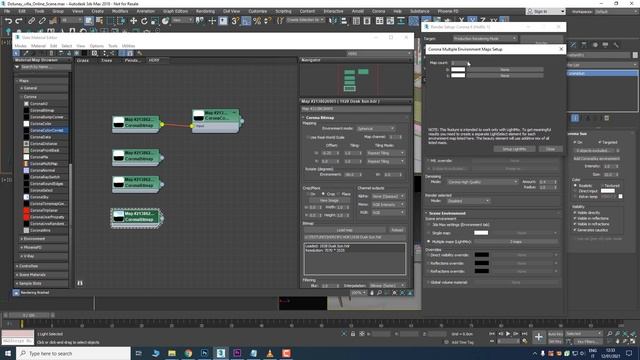Click Direct visibility override black swatch
The image size is (640, 360).
click(482, 255)
